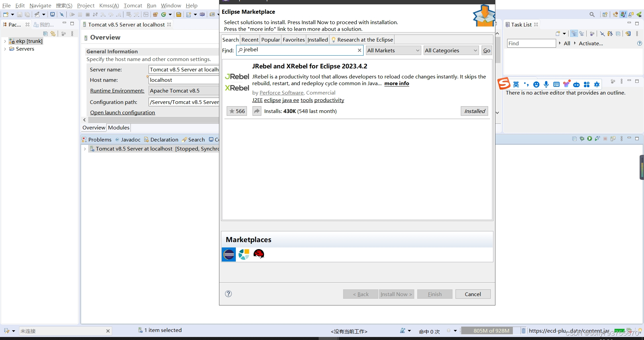Viewport: 644px width, 340px height.
Task: Click the Find input in Task List
Action: tap(531, 43)
